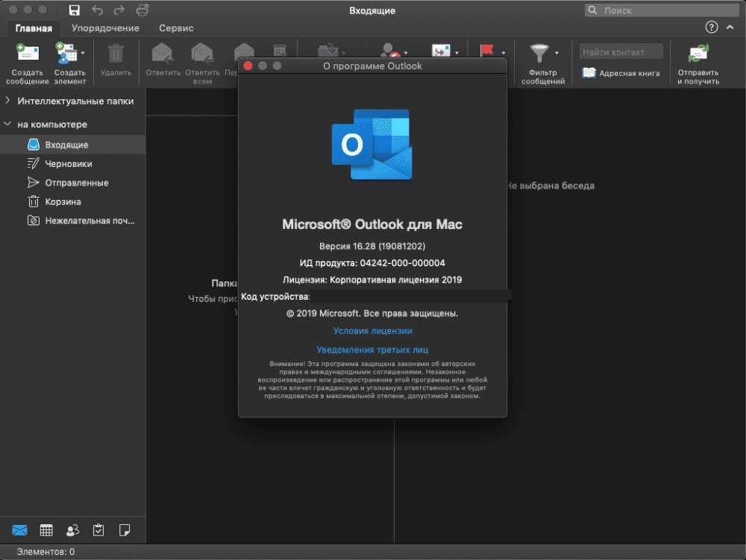
Task: Select the Отправленные folder
Action: [72, 183]
